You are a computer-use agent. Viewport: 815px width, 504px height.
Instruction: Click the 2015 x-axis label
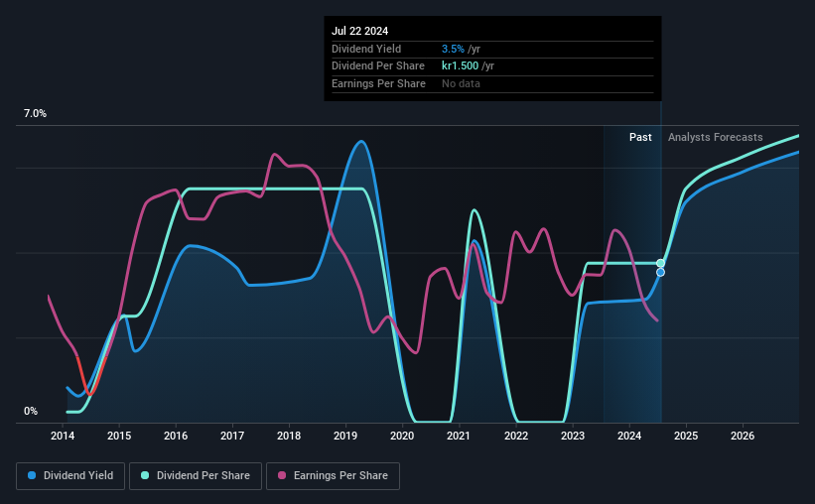(119, 436)
